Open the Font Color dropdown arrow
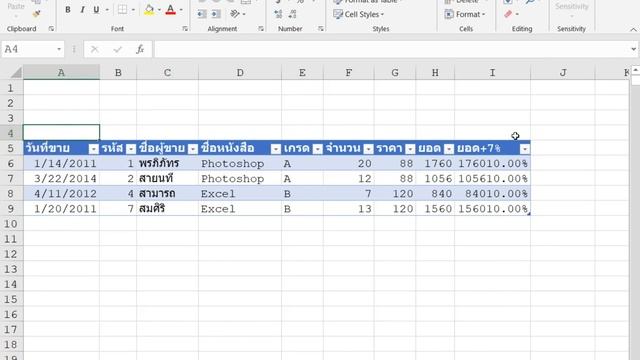The height and width of the screenshot is (360, 640). [x=181, y=10]
